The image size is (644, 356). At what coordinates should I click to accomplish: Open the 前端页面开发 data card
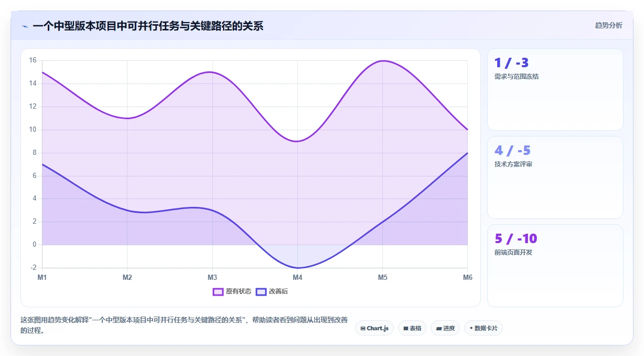pos(555,266)
